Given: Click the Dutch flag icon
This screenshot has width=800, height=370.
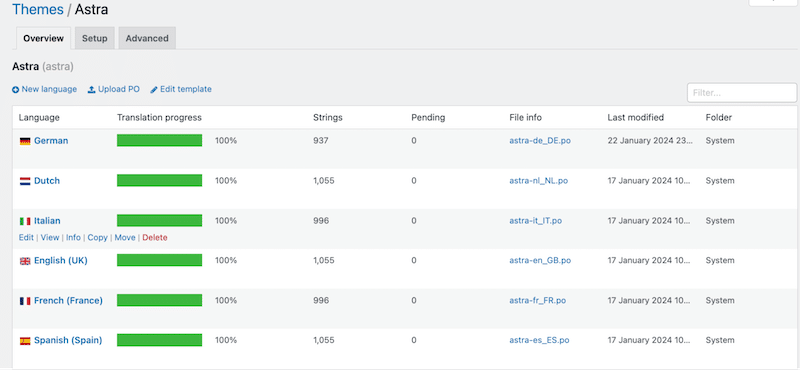Looking at the screenshot, I should 25,181.
